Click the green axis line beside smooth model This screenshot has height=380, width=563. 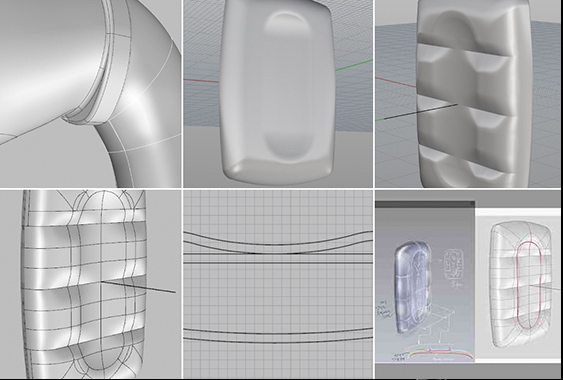tap(354, 65)
